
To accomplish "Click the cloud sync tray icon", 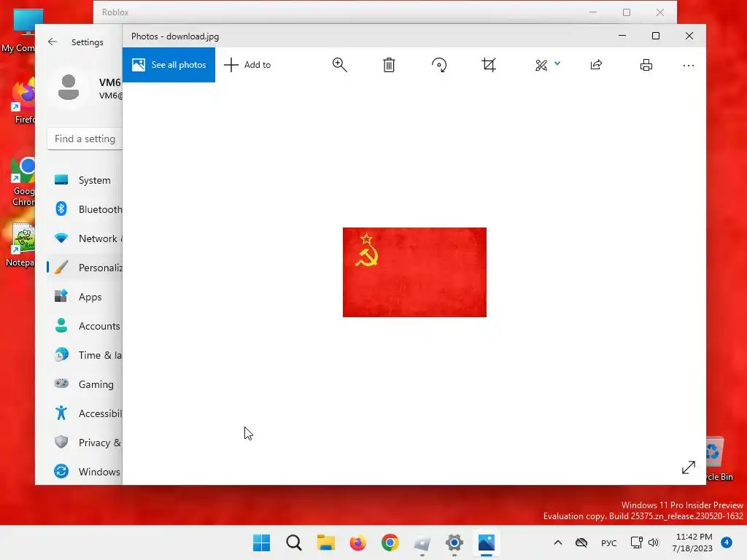I will coord(581,542).
